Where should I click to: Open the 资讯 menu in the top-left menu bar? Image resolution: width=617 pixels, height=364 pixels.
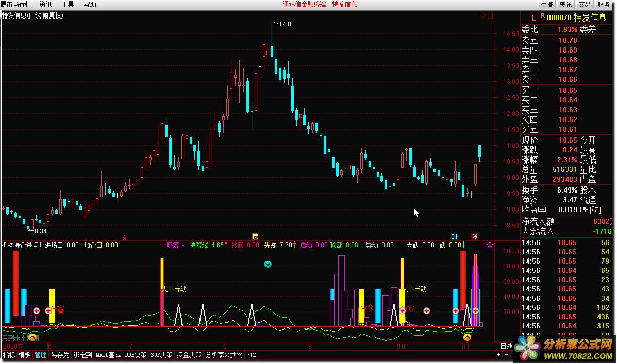click(46, 4)
